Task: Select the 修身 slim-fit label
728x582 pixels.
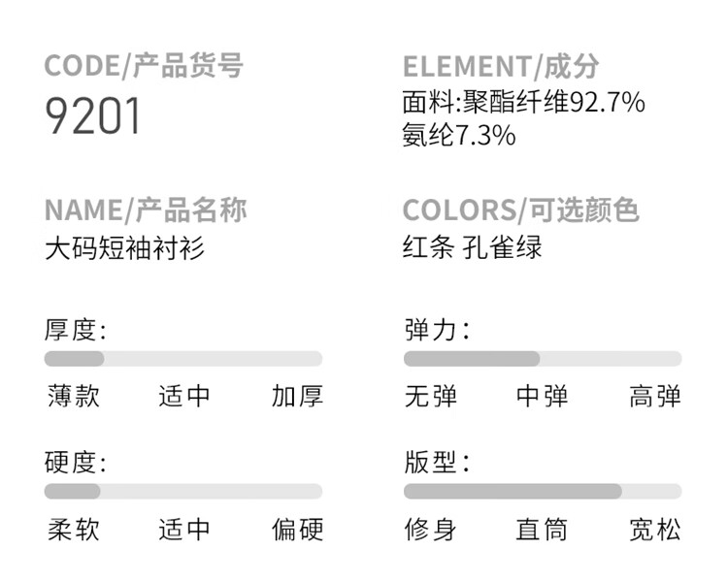Action: point(431,530)
